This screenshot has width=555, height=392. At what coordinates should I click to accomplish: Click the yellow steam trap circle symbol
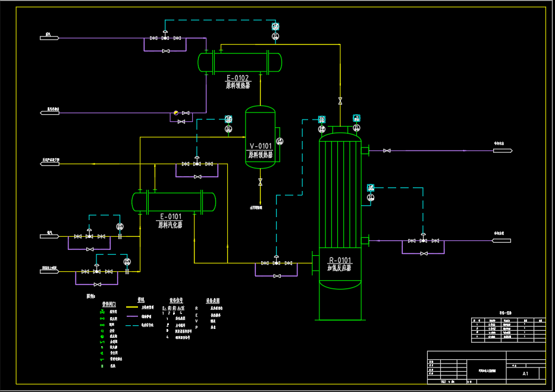[x=176, y=113]
